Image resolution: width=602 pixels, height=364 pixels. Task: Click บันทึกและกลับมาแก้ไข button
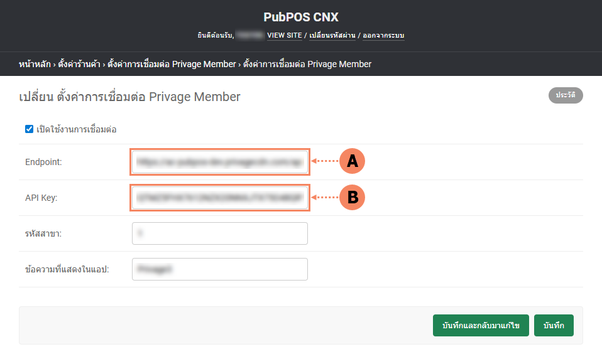481,325
